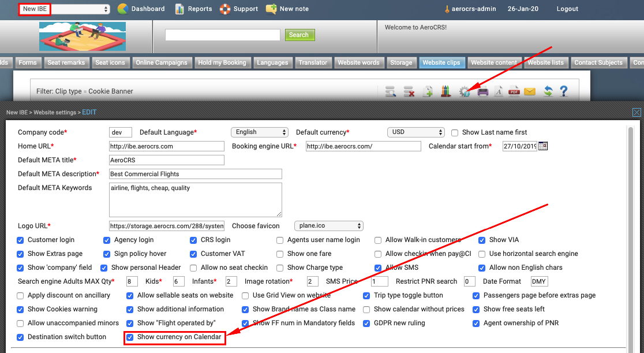Click the sandbox logo image
The width and height of the screenshot is (644, 353).
point(83,36)
